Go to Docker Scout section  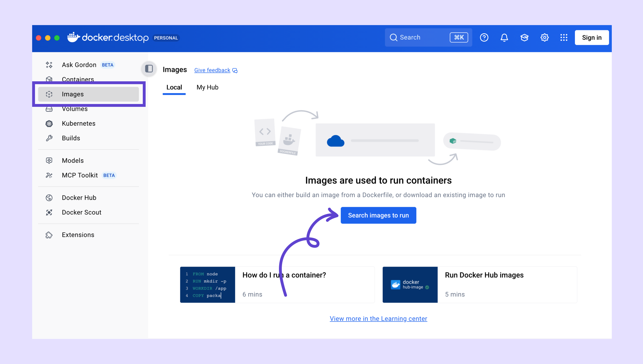pos(82,212)
